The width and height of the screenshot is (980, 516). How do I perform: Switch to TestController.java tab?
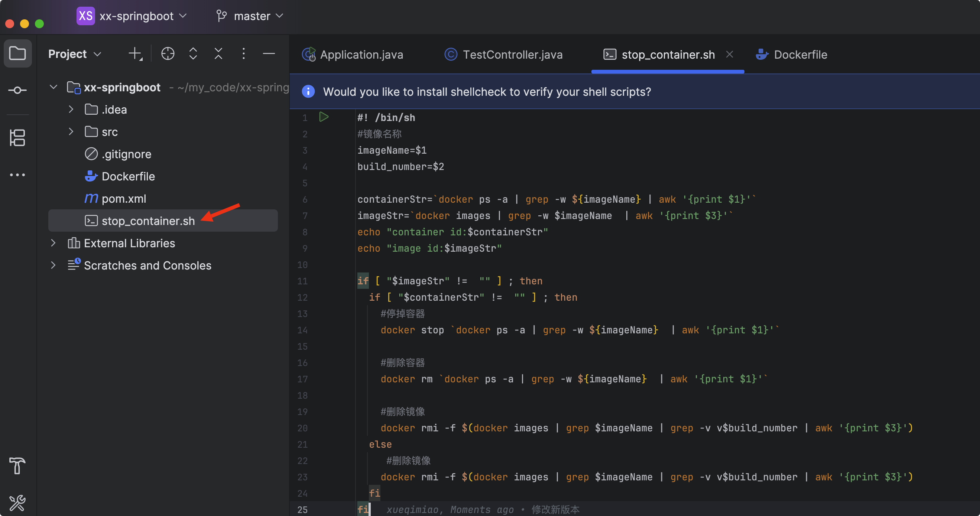tap(504, 54)
